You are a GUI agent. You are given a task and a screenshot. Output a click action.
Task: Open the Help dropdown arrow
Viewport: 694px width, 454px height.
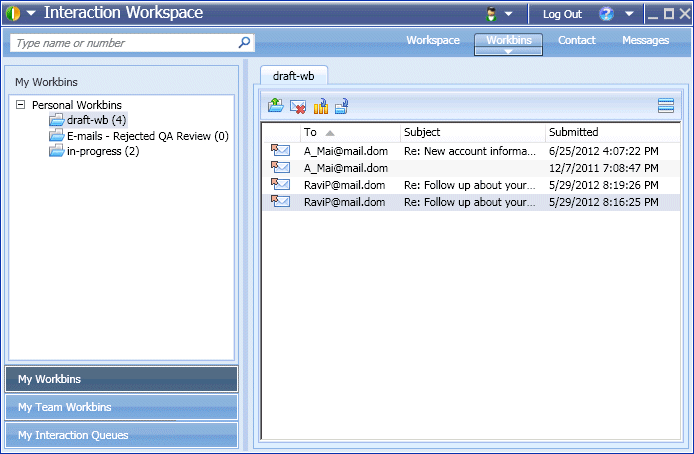[x=628, y=14]
